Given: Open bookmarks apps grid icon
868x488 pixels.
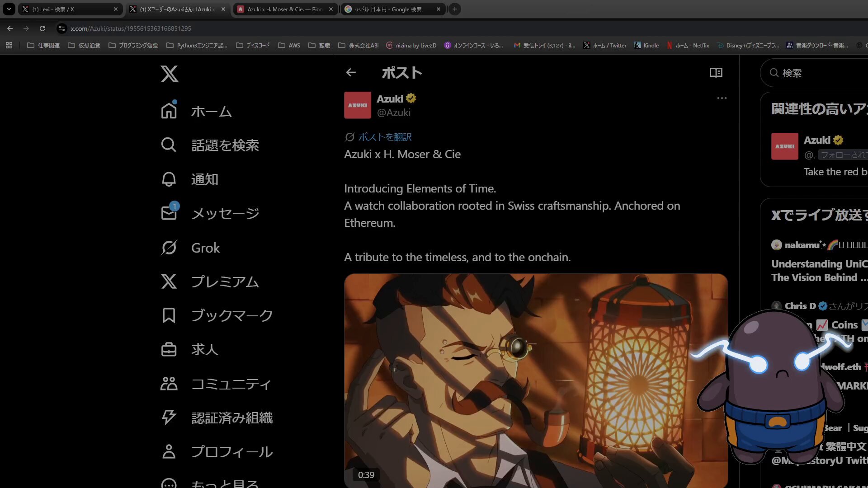Looking at the screenshot, I should pos(9,45).
